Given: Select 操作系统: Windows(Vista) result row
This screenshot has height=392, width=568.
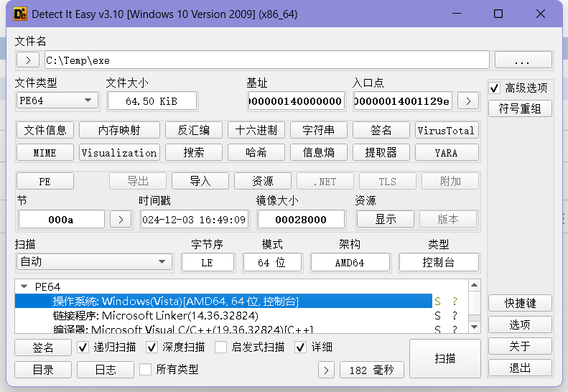Looking at the screenshot, I should [x=223, y=301].
